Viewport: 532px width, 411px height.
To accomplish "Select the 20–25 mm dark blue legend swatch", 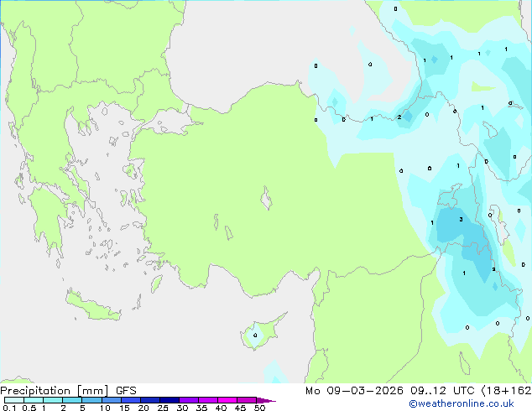I will point(150,400).
